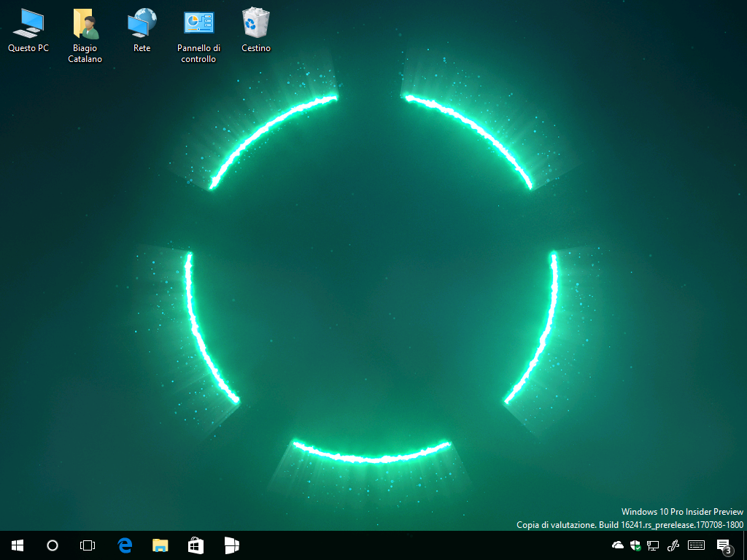Select the Rete network desktop icon
The width and height of the screenshot is (747, 560).
click(x=142, y=30)
